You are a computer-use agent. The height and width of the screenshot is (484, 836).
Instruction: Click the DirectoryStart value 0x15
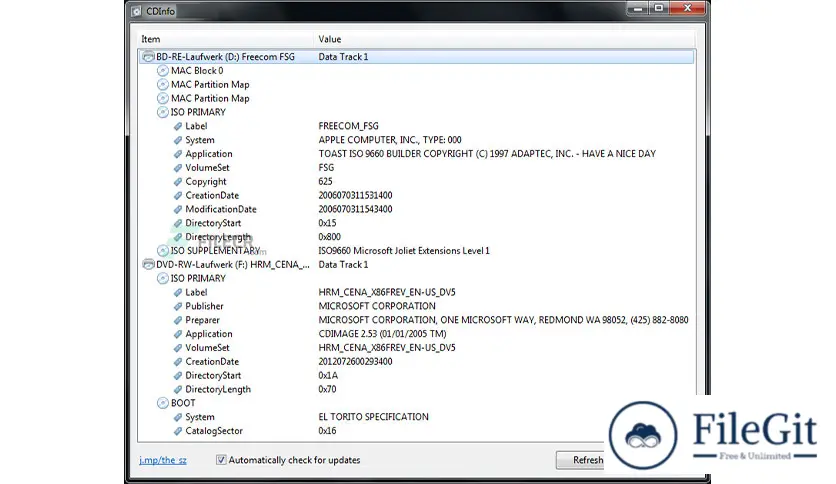327,223
